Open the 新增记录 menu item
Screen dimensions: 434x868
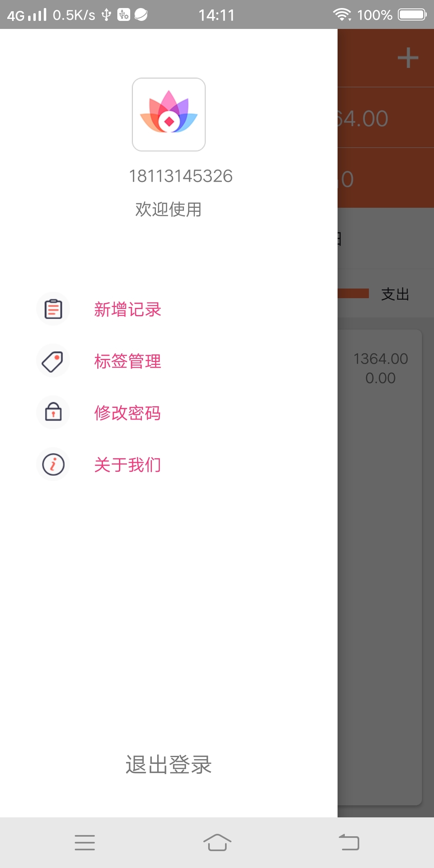click(128, 309)
